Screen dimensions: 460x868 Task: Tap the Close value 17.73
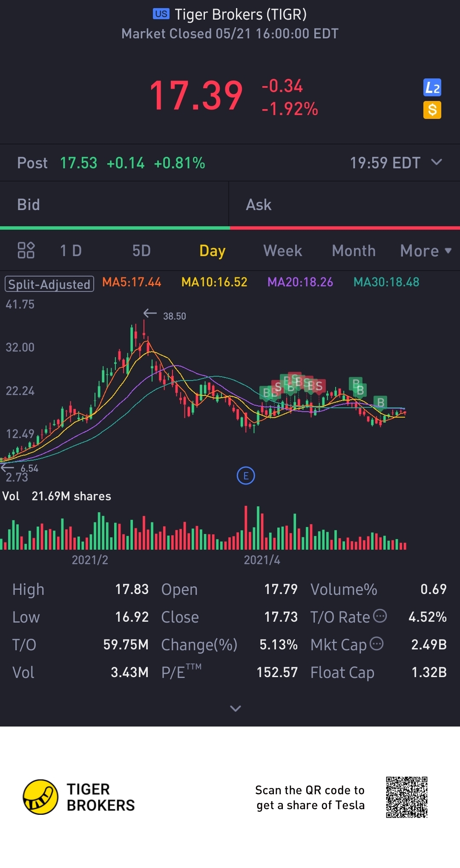[x=281, y=617]
